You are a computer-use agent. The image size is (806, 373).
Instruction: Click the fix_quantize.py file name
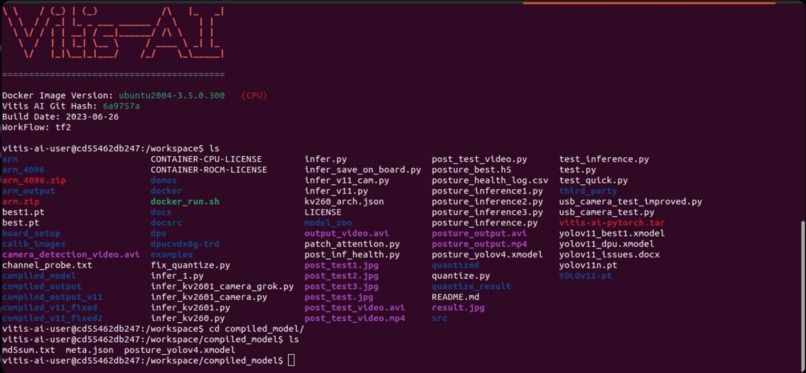click(190, 265)
